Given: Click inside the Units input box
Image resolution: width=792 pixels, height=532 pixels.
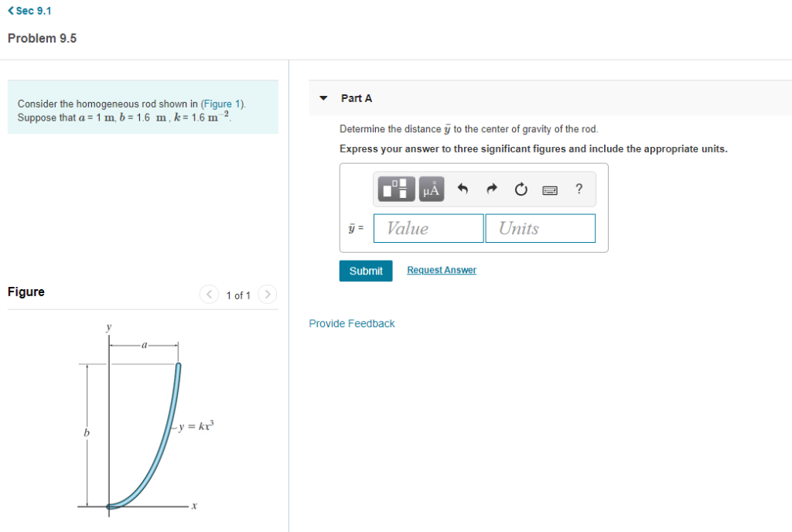Looking at the screenshot, I should [x=540, y=227].
